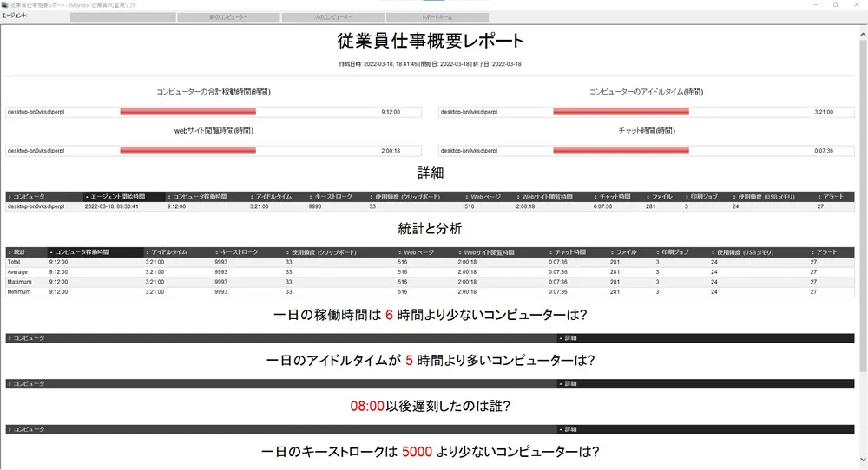Click the idle time red bar
Image resolution: width=868 pixels, height=470 pixels.
tap(621, 112)
